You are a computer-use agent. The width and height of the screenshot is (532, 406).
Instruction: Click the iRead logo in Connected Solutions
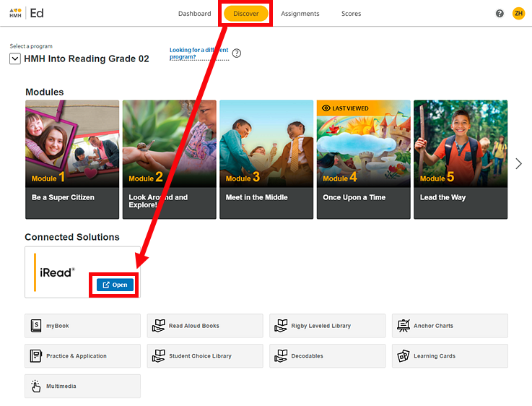57,272
